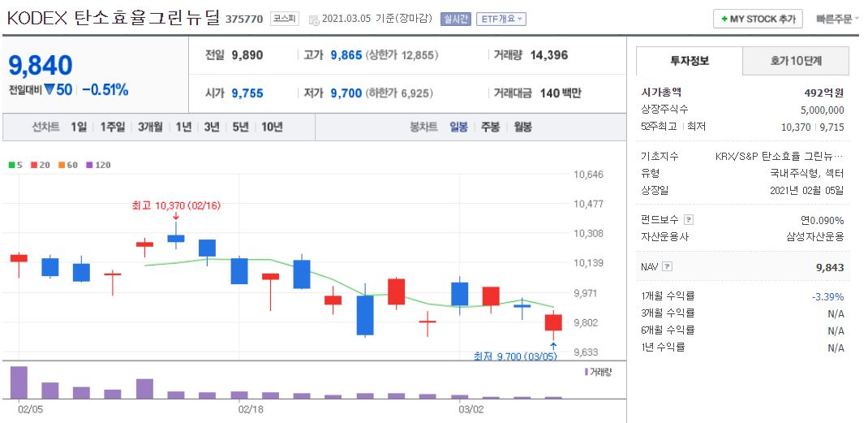Click the NAV value 9,843
This screenshot has width=868, height=423.
point(830,268)
